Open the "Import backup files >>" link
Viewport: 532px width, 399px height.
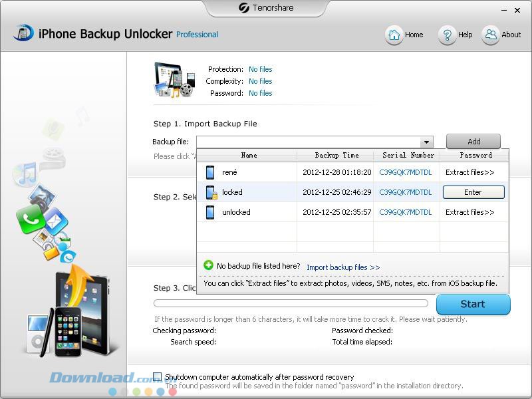[344, 266]
